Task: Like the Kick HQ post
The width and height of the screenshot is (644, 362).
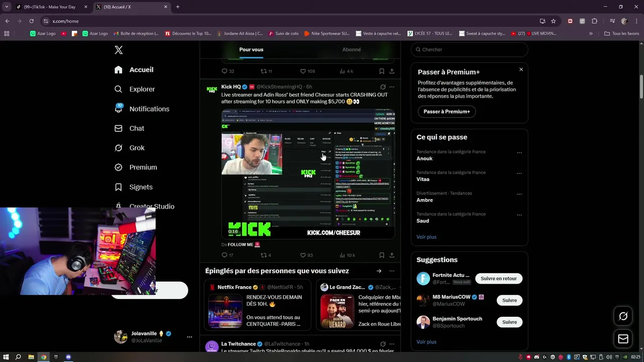Action: (306, 255)
